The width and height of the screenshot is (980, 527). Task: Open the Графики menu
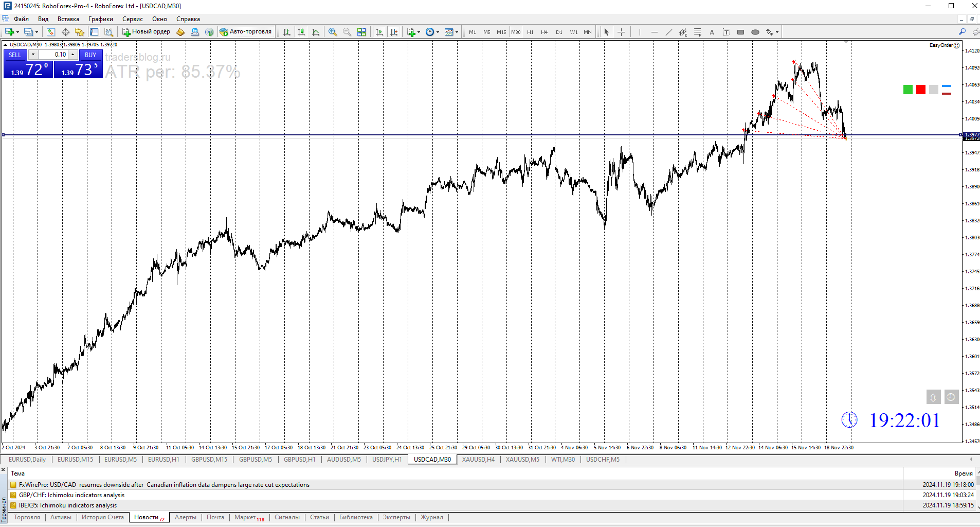tap(100, 19)
